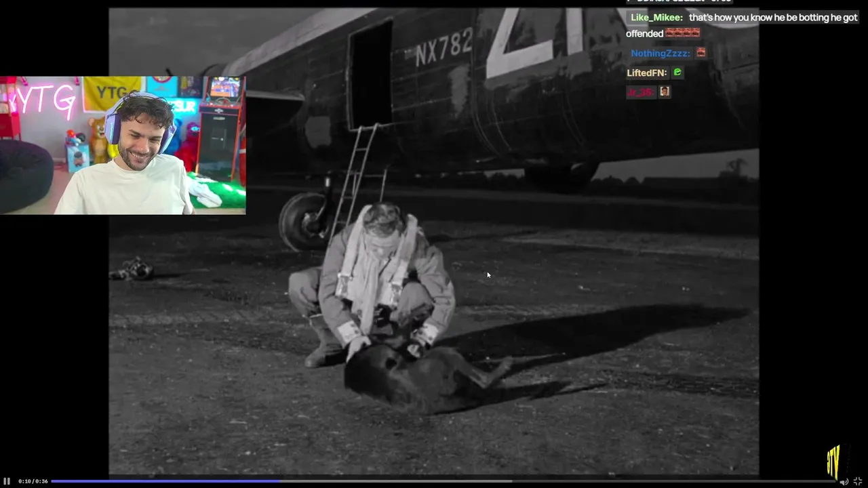
Task: Click the green emote beside LiftedFN
Action: point(677,72)
